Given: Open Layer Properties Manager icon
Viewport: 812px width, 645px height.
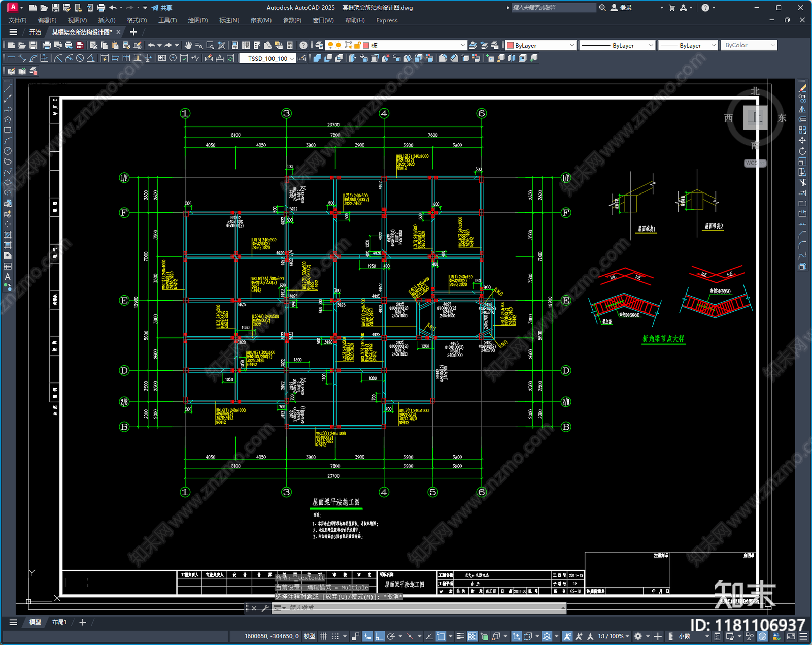Looking at the screenshot, I should pyautogui.click(x=319, y=45).
